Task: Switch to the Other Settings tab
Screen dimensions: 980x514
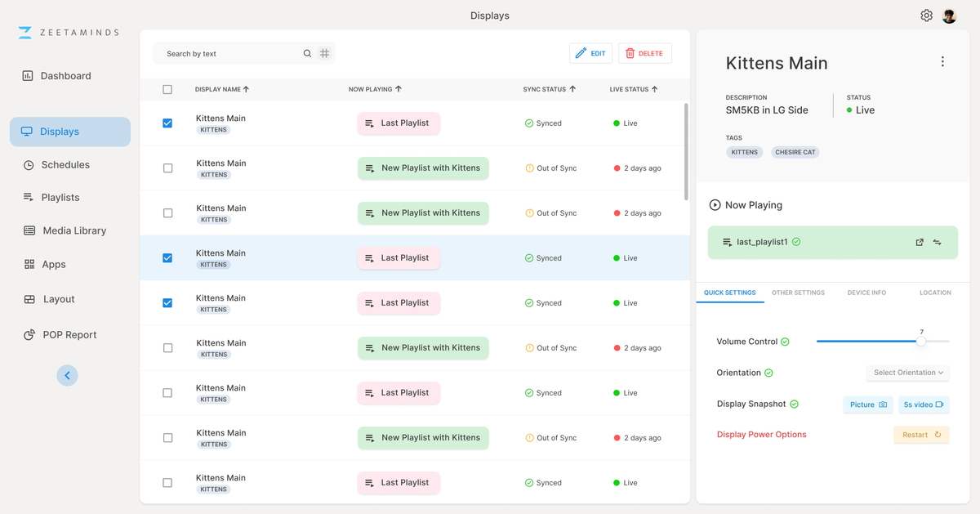Action: 798,293
